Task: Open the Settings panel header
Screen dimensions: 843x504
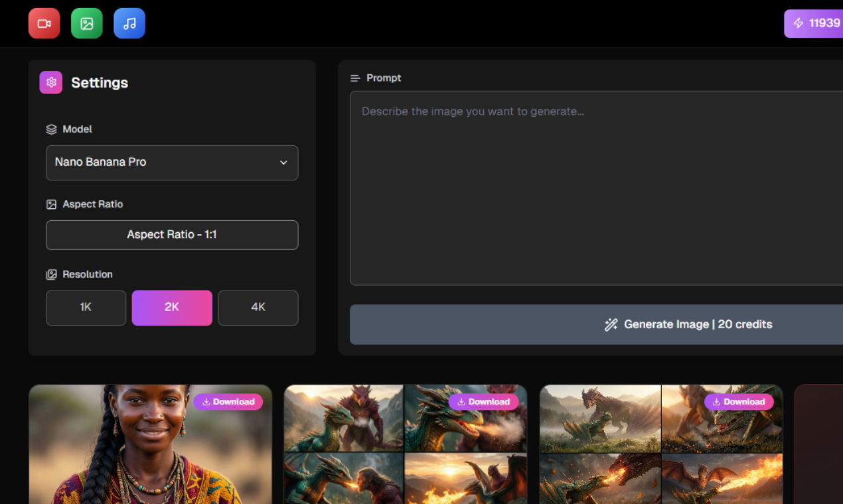Action: pyautogui.click(x=100, y=82)
